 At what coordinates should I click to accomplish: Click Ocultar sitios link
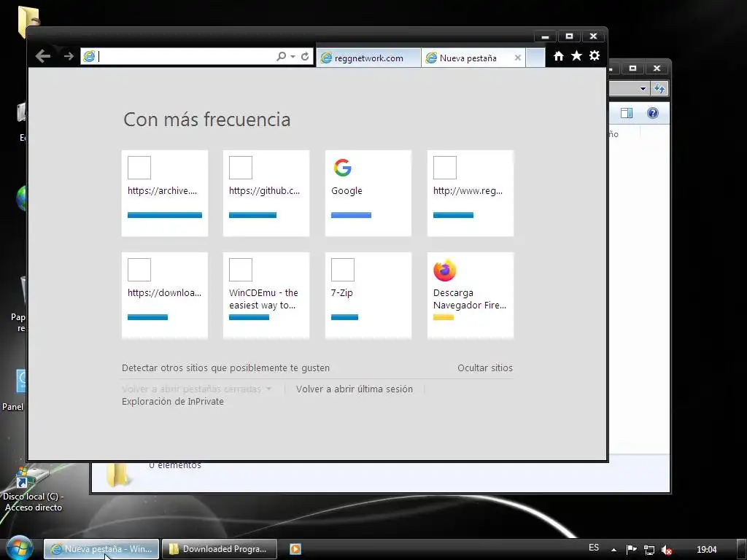point(485,368)
